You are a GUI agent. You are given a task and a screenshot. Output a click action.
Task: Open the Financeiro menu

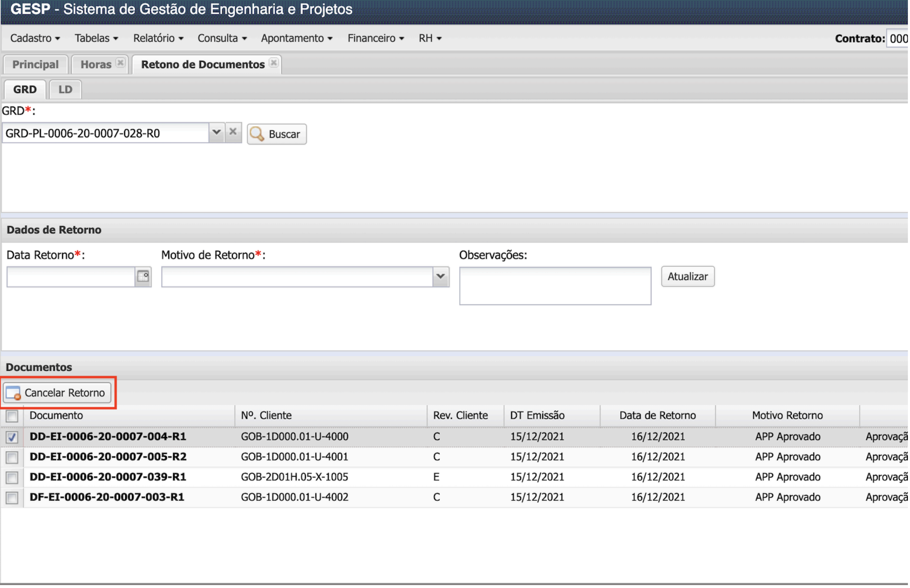pyautogui.click(x=375, y=38)
